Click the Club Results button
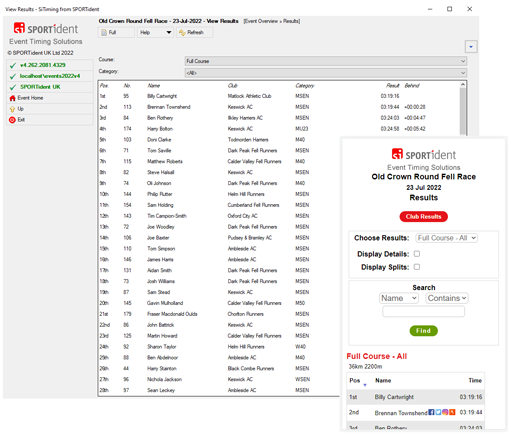Image resolution: width=510 pixels, height=435 pixels. click(423, 217)
